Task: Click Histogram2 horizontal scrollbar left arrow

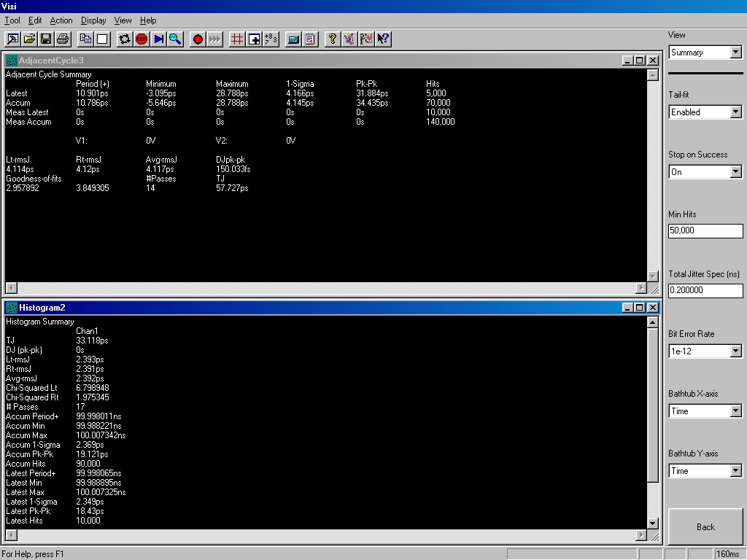Action: pos(12,535)
